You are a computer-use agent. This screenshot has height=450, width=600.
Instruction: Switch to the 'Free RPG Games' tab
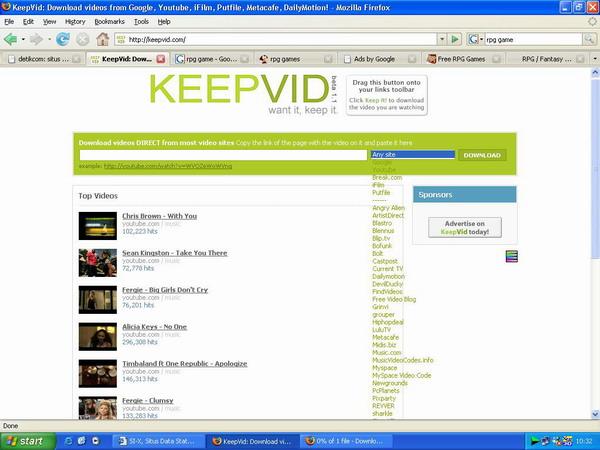(463, 59)
